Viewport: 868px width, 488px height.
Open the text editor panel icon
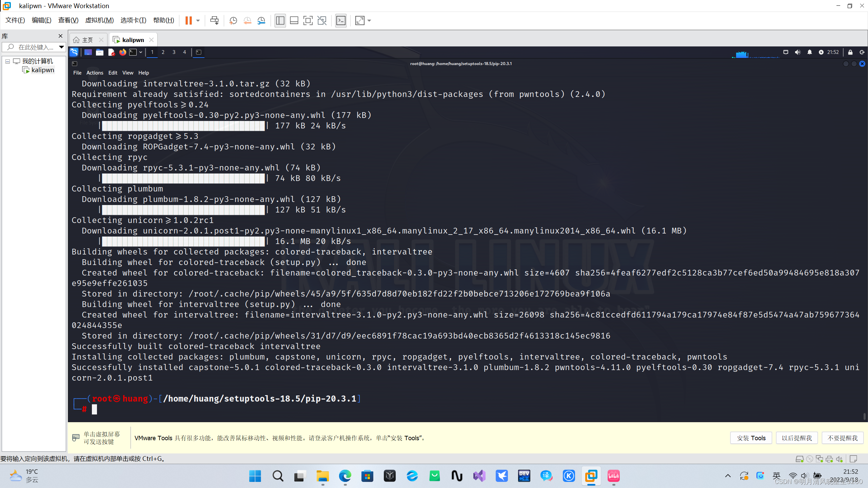click(111, 52)
